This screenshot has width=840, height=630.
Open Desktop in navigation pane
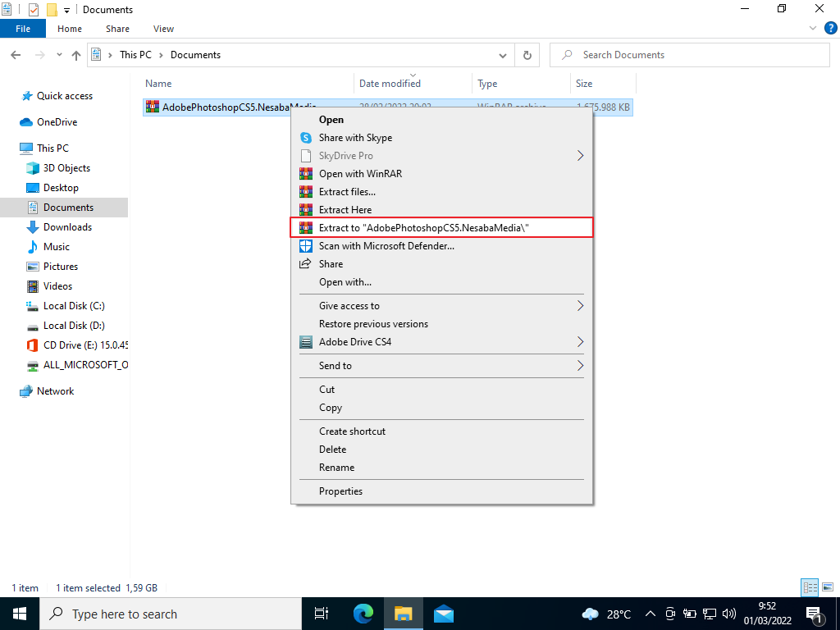point(61,188)
